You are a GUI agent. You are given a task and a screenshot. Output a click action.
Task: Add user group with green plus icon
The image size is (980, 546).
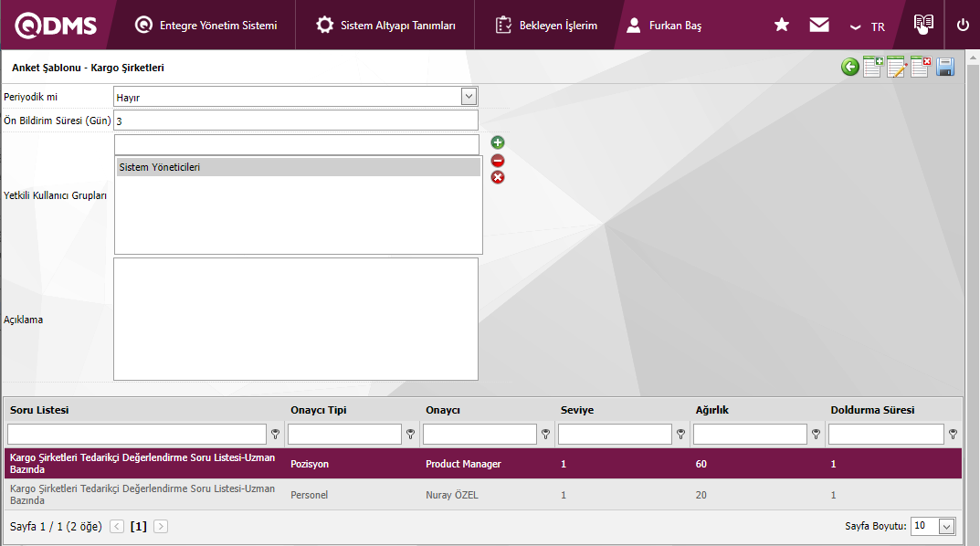pos(498,142)
